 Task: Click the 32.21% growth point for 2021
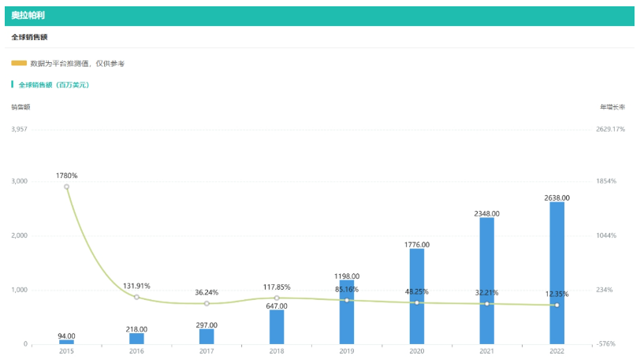pos(486,304)
